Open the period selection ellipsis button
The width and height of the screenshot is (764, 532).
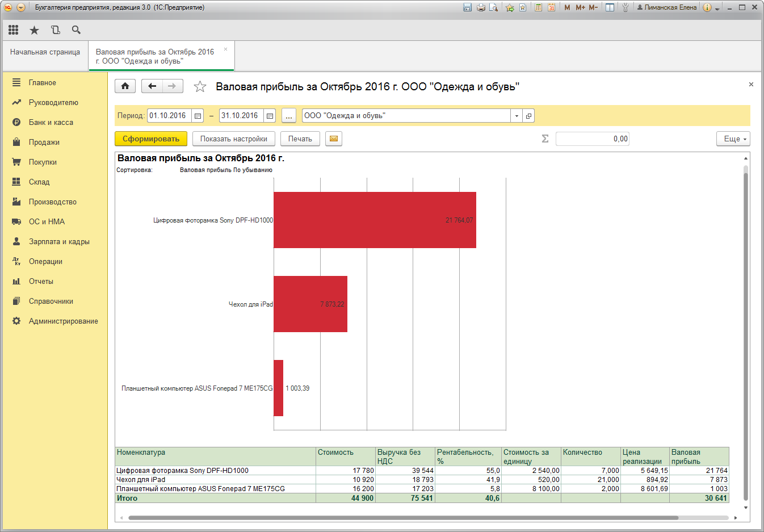(289, 116)
